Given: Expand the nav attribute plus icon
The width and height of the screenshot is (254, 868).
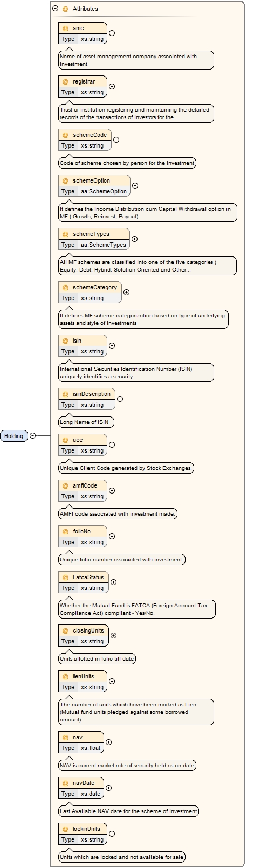Looking at the screenshot, I should [x=108, y=742].
